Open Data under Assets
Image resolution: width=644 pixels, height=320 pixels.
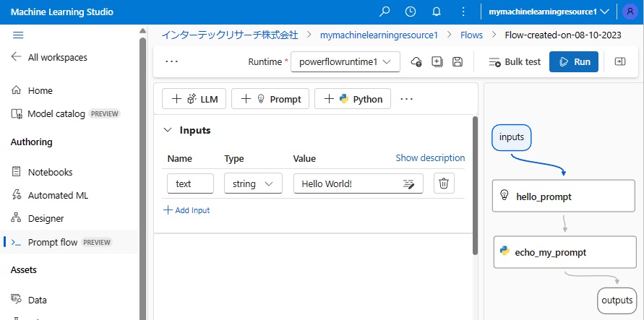click(x=38, y=300)
